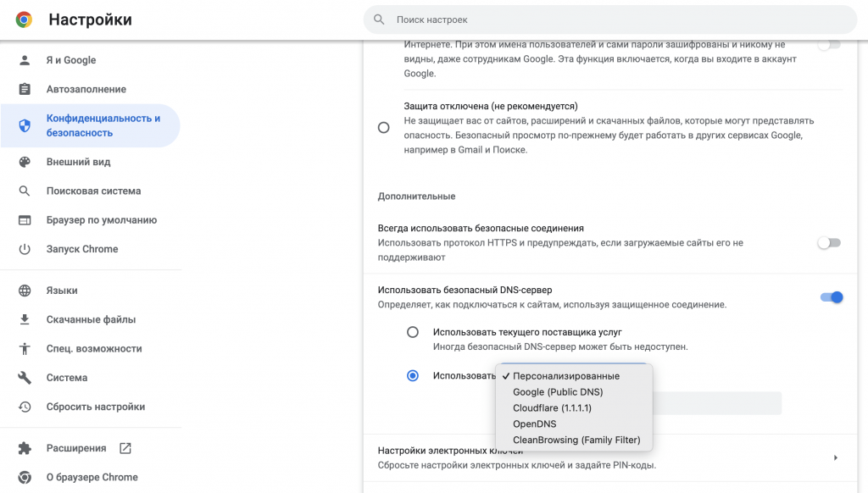Open the Запуск Chrome power icon
The image size is (868, 493).
point(25,249)
